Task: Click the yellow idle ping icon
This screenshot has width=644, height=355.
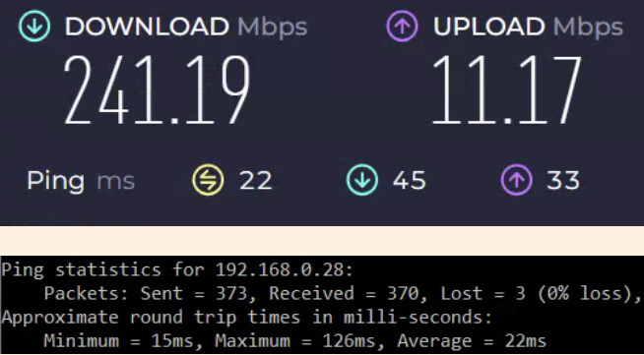Action: pyautogui.click(x=208, y=180)
